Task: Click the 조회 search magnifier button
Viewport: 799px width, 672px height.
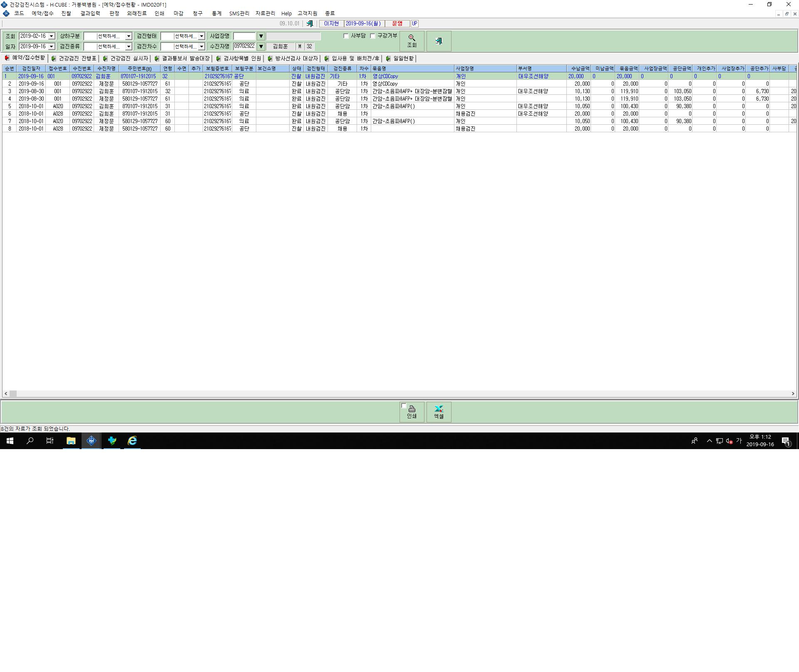Action: (x=412, y=41)
